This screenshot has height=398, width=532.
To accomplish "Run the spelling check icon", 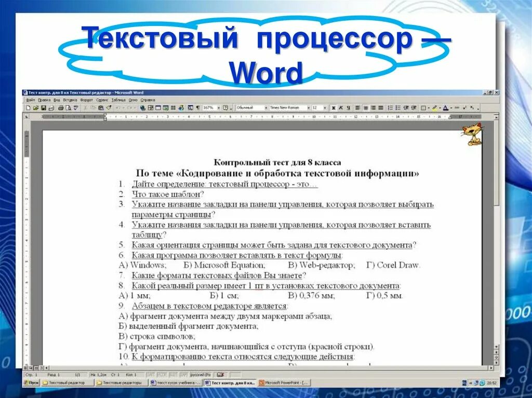I will pyautogui.click(x=76, y=108).
